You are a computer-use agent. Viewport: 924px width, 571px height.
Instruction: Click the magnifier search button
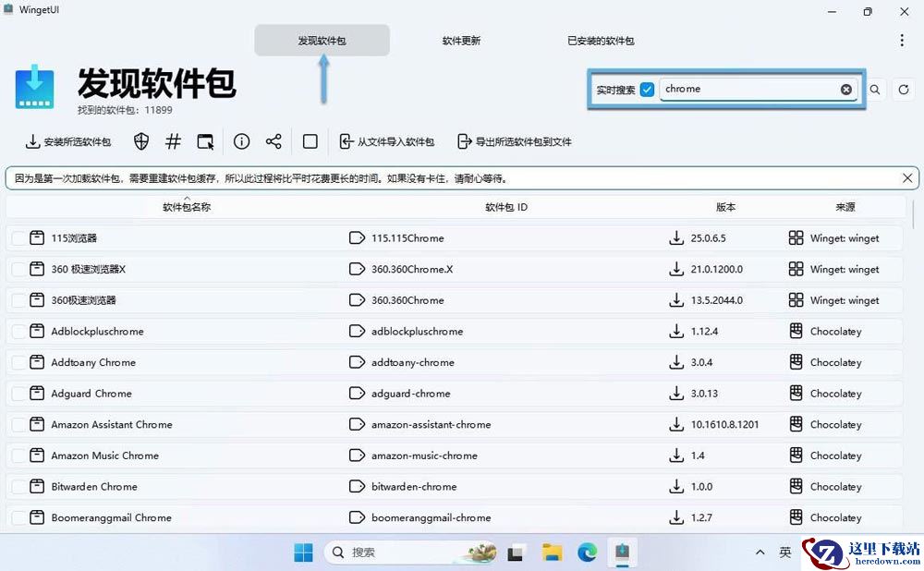tap(875, 90)
